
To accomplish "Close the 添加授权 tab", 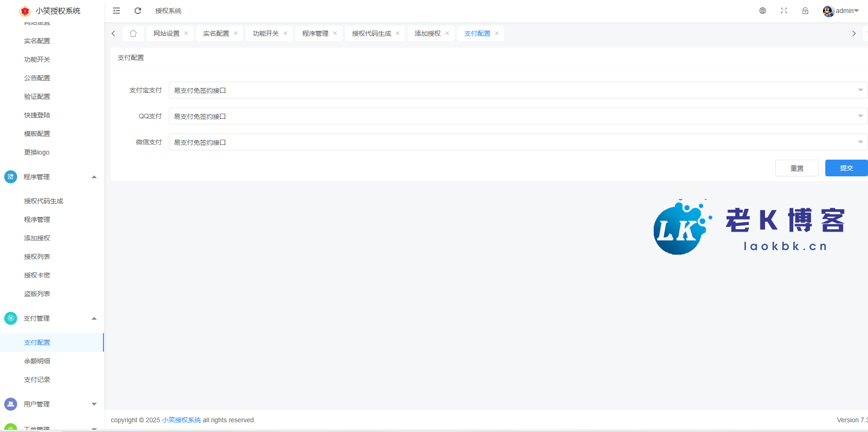I will point(447,33).
